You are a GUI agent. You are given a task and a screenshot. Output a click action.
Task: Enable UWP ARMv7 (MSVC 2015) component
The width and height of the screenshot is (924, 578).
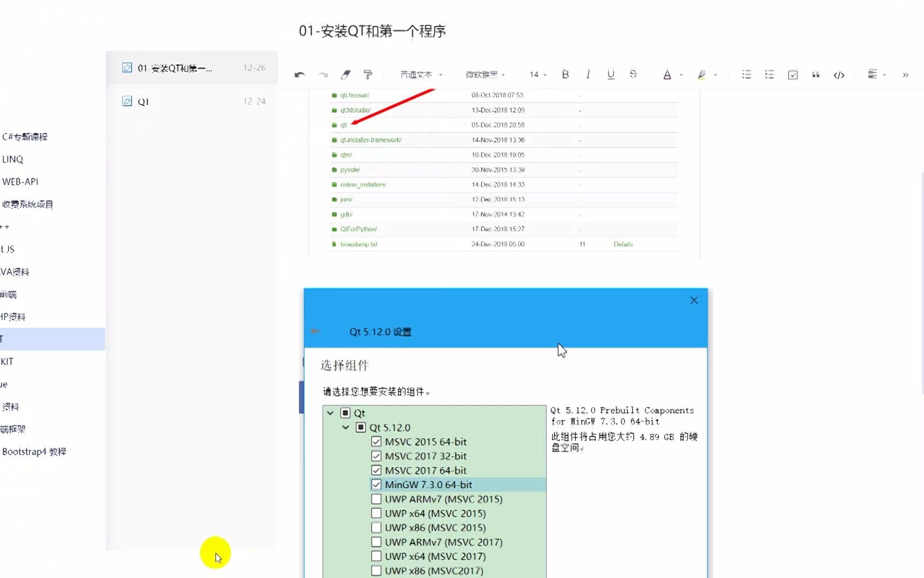376,499
